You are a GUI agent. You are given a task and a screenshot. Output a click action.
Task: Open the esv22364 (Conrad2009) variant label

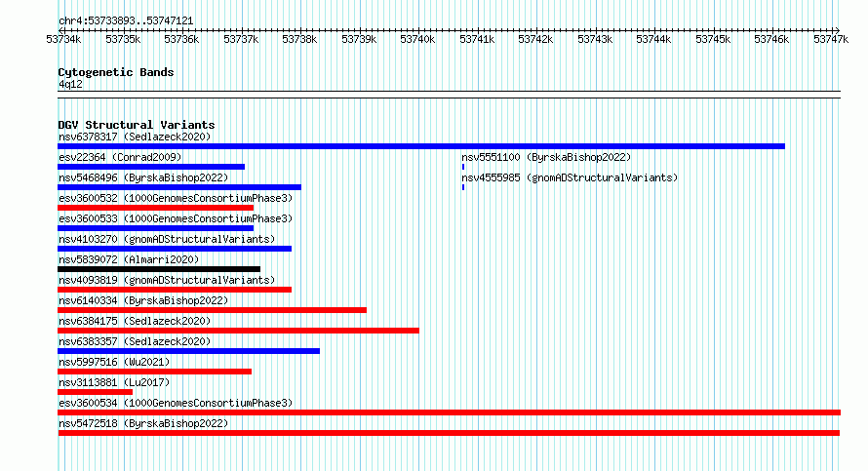tap(120, 157)
